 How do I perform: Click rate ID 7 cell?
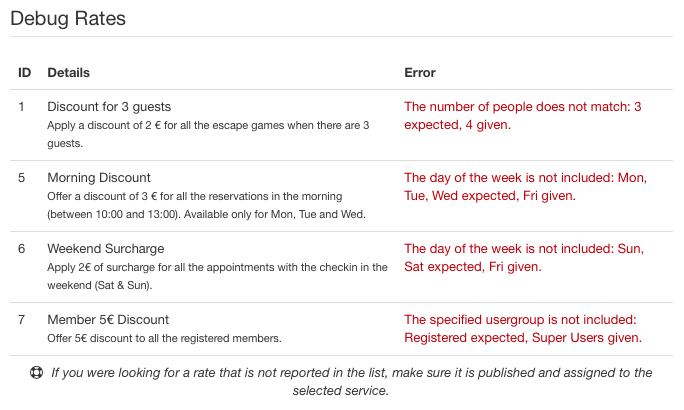tap(21, 320)
